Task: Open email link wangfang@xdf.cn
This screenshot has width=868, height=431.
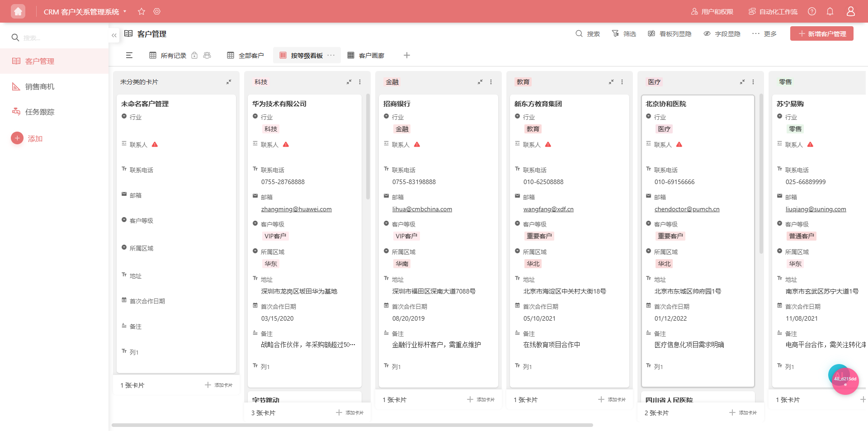Action: [x=548, y=209]
